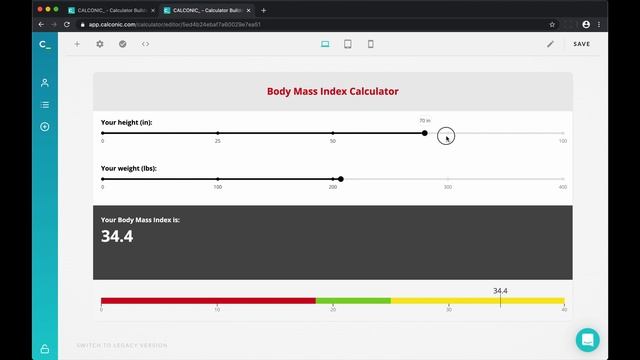Open the embed code icon
Image resolution: width=640 pixels, height=360 pixels.
(145, 44)
